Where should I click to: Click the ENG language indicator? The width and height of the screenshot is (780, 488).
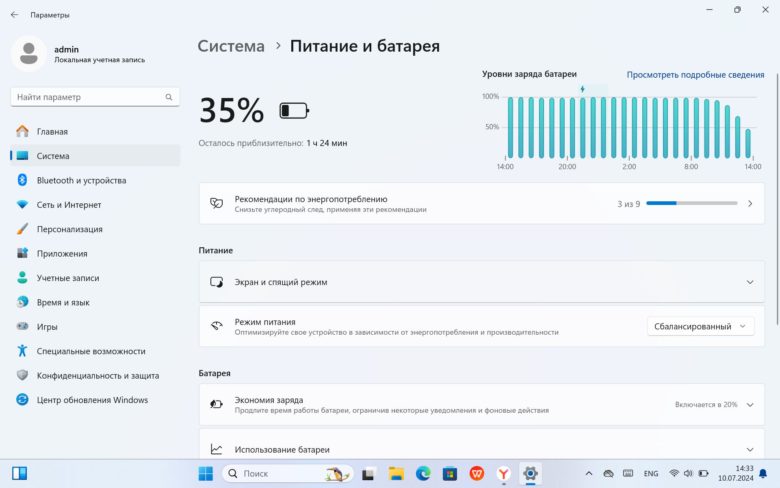tap(651, 474)
